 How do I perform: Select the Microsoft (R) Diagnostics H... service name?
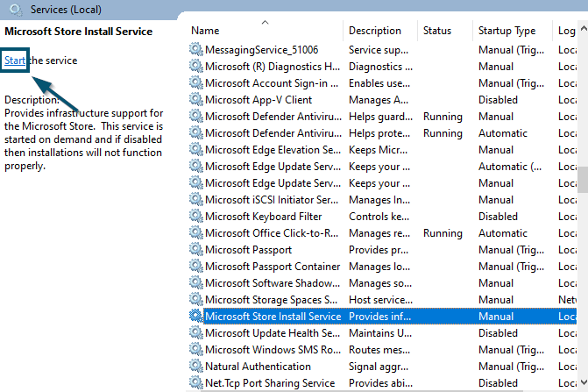[273, 67]
